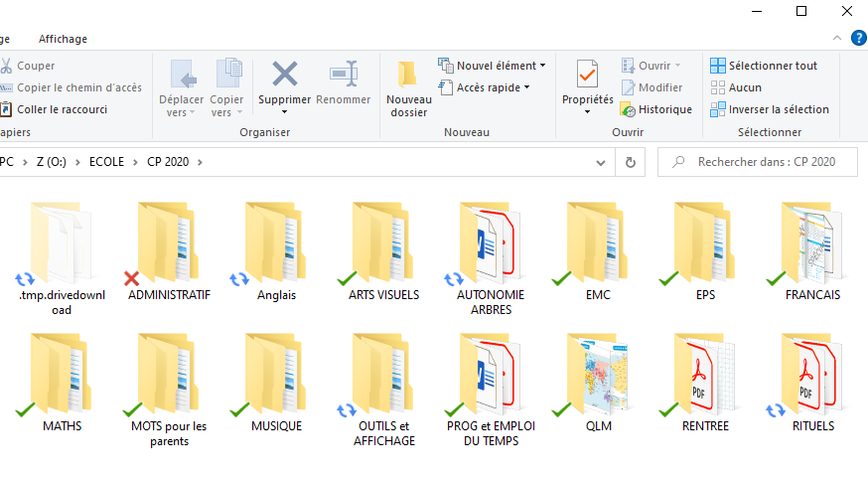Collapse the ribbon with the chevron
The height and width of the screenshot is (478, 868).
pos(839,38)
